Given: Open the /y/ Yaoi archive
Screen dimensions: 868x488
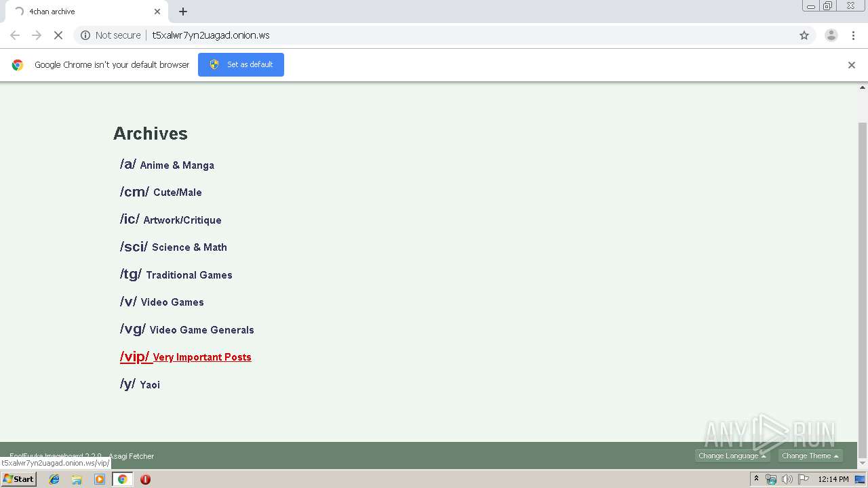Looking at the screenshot, I should pos(140,384).
